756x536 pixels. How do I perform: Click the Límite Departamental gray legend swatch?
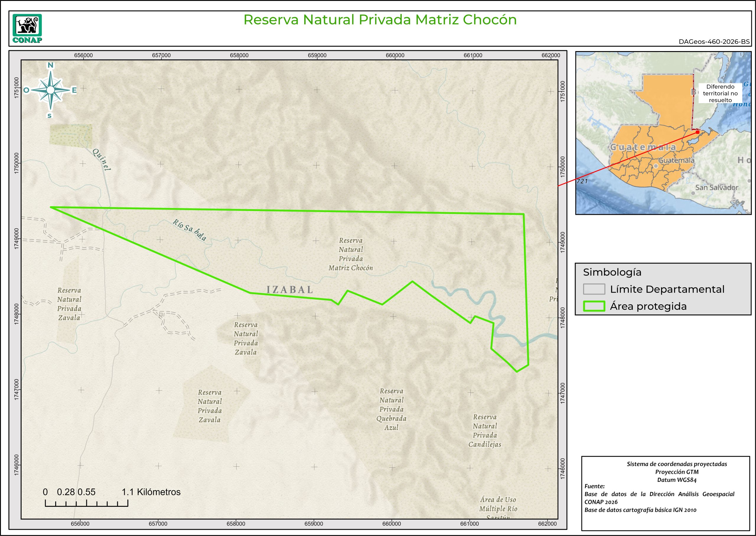point(594,289)
